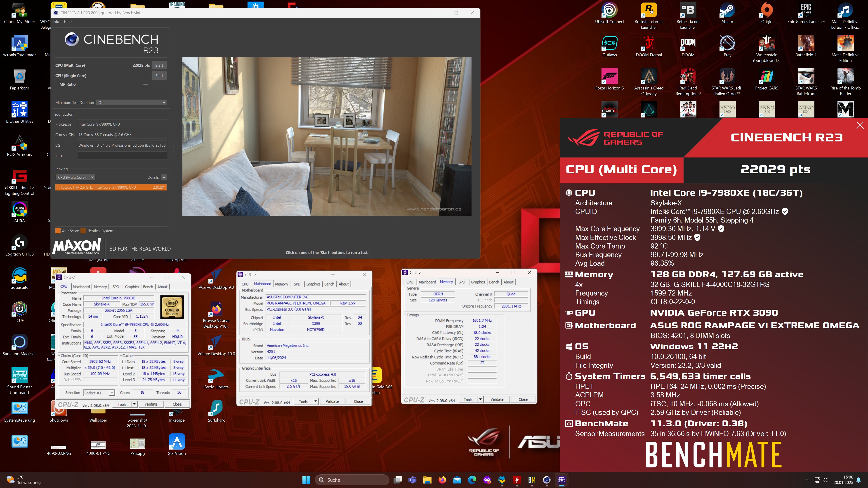This screenshot has width=868, height=488.
Task: Select Samsung Magician desktop shortcut
Action: tap(19, 345)
